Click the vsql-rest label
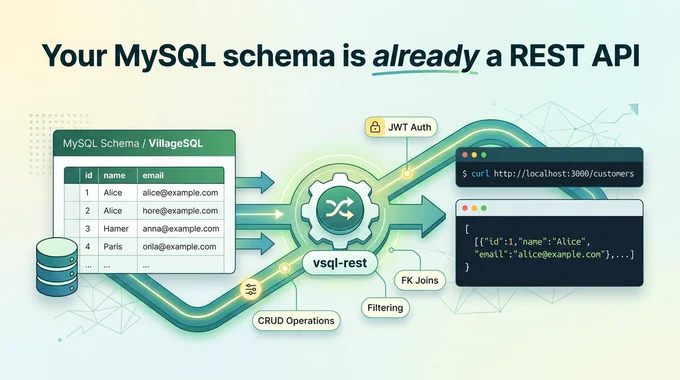 click(340, 263)
